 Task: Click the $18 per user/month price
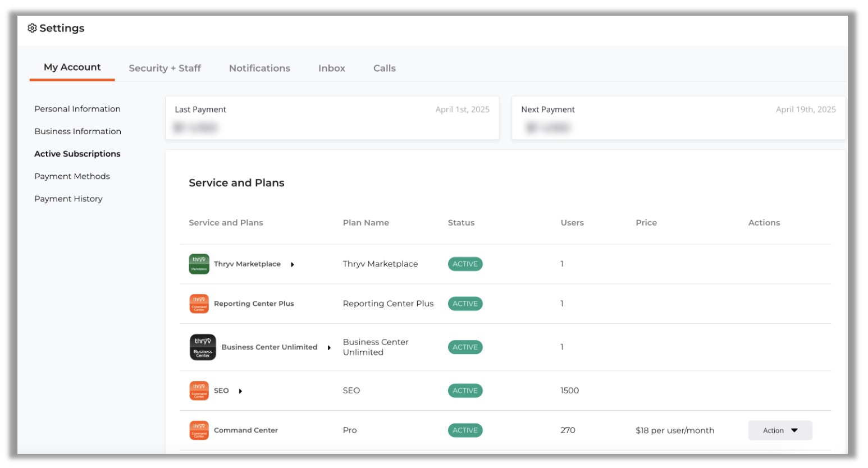tap(675, 430)
